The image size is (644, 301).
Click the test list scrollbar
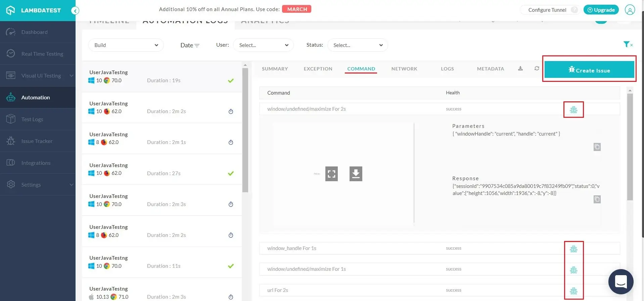pos(245,130)
